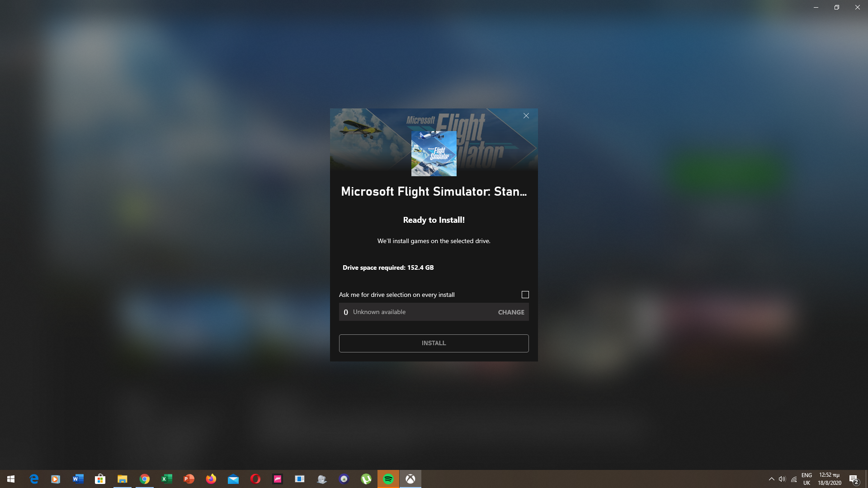Open the Action Center notifications
Viewport: 868px width, 488px height.
[854, 479]
